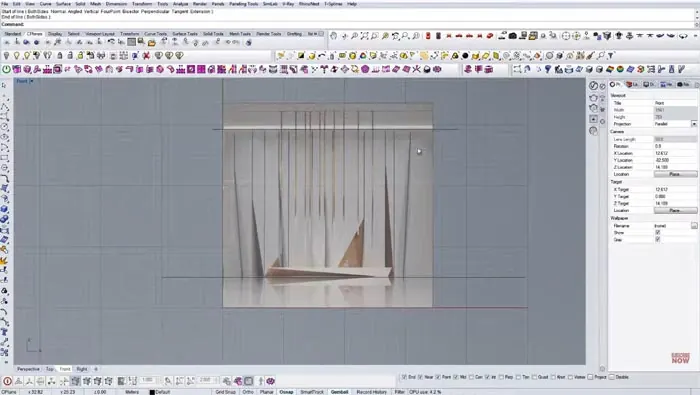Switch to the Curve Tools toolbar tab
This screenshot has height=395, width=700.
pyautogui.click(x=155, y=34)
